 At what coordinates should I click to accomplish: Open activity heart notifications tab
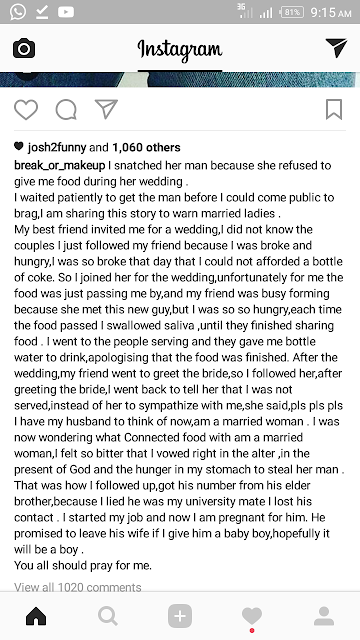tap(252, 616)
